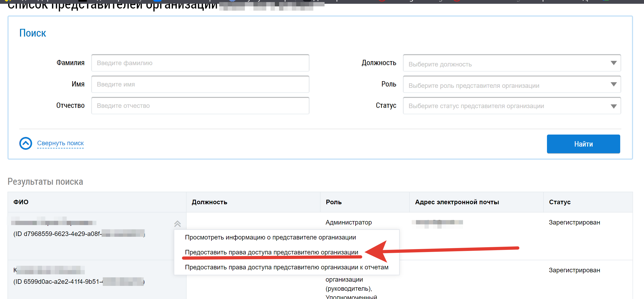This screenshot has height=299, width=644.
Task: Click the double chevron icon in first row
Action: pyautogui.click(x=178, y=224)
